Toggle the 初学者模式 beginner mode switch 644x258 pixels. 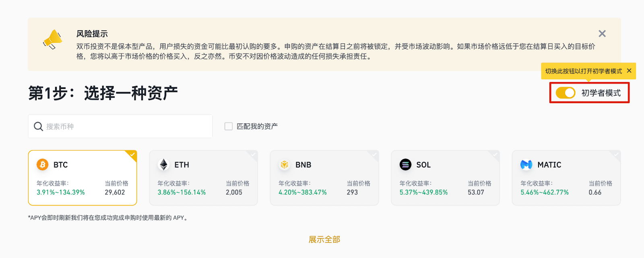[x=566, y=93]
